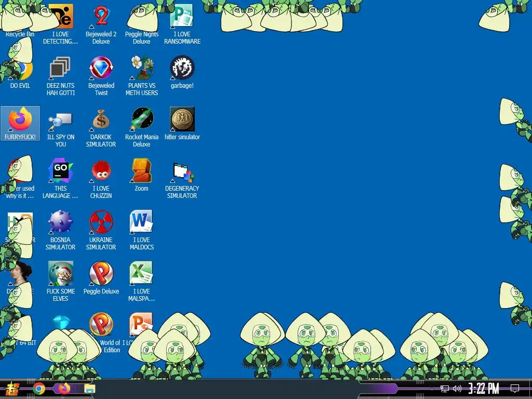Open the I LOVE MALDOCS Word shortcut
Screen dimensions: 532x399
pos(142,230)
